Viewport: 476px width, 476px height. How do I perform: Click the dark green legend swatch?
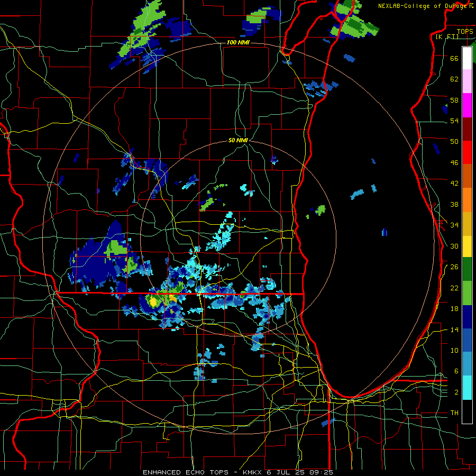(x=467, y=269)
